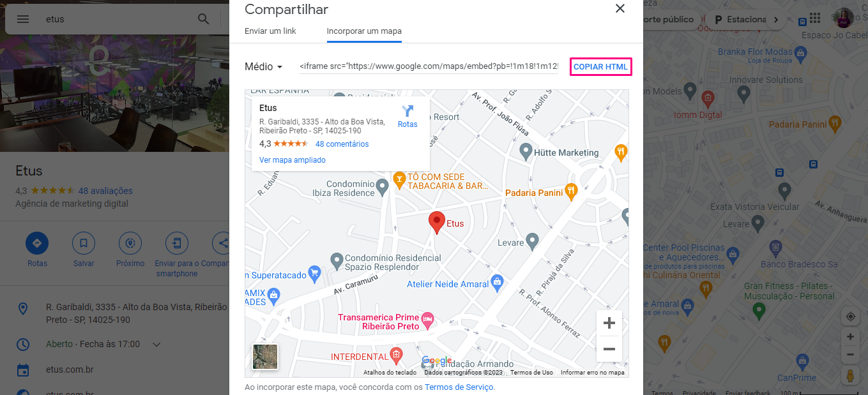Click the Próximo nearby icon
868x395 pixels.
pyautogui.click(x=130, y=243)
